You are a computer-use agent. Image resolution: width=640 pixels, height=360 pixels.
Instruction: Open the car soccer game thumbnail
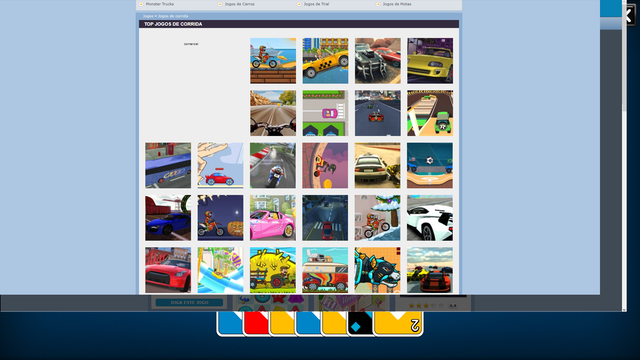click(430, 165)
